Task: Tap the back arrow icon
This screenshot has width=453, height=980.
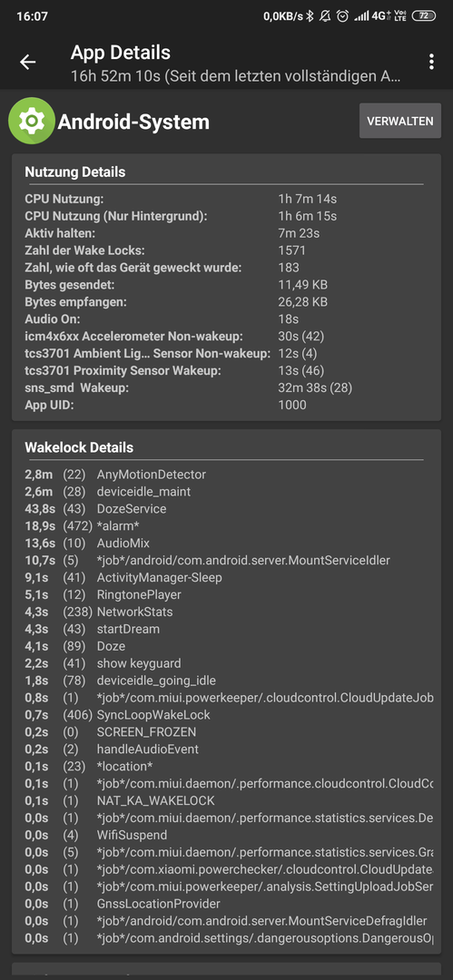Action: click(27, 62)
